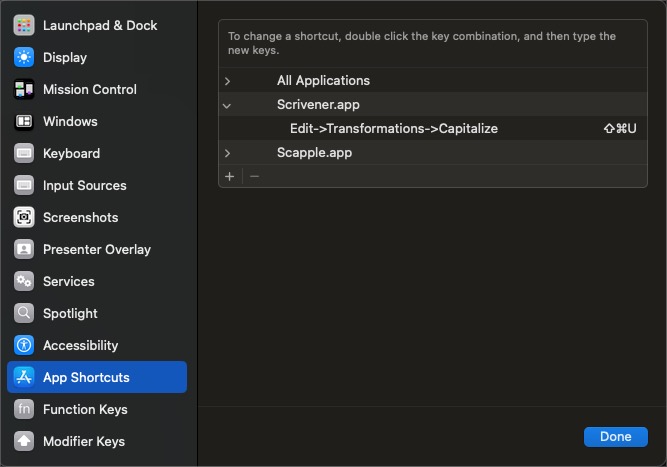Add a new shortcut with plus
This screenshot has width=667, height=467.
[x=230, y=176]
